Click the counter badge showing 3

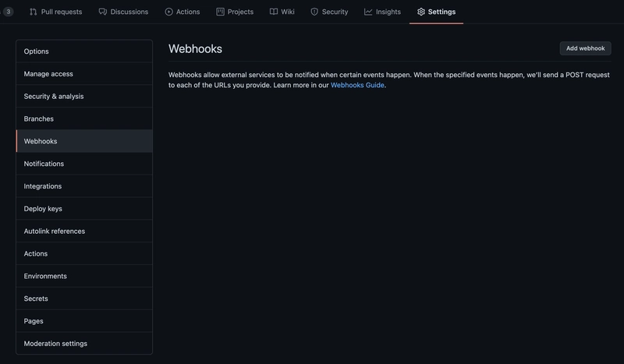(x=8, y=12)
